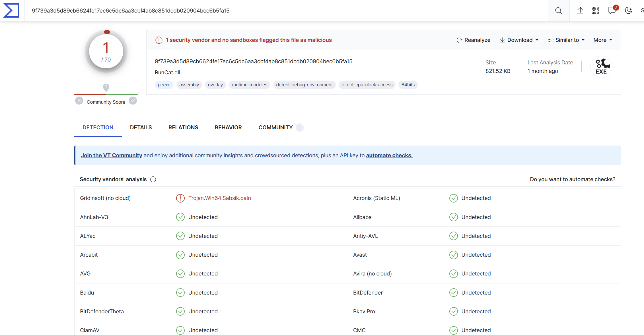
Task: Click the ClamAV vendor name
Action: pos(90,330)
